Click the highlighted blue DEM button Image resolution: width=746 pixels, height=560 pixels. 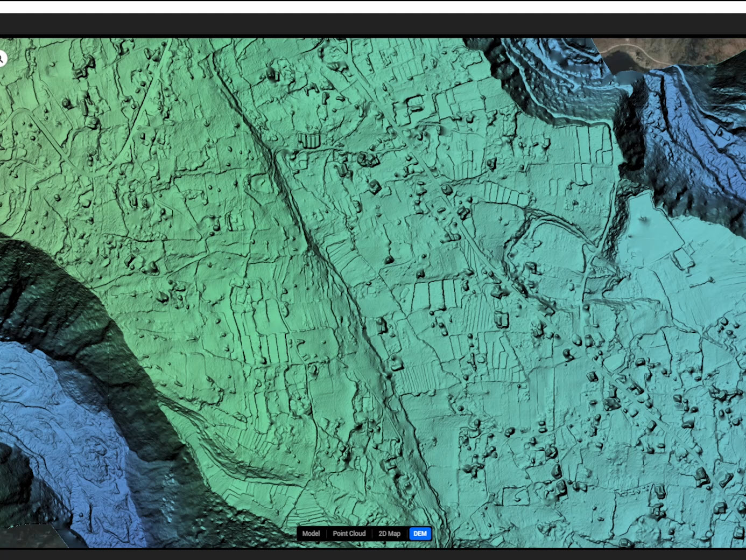pos(420,534)
